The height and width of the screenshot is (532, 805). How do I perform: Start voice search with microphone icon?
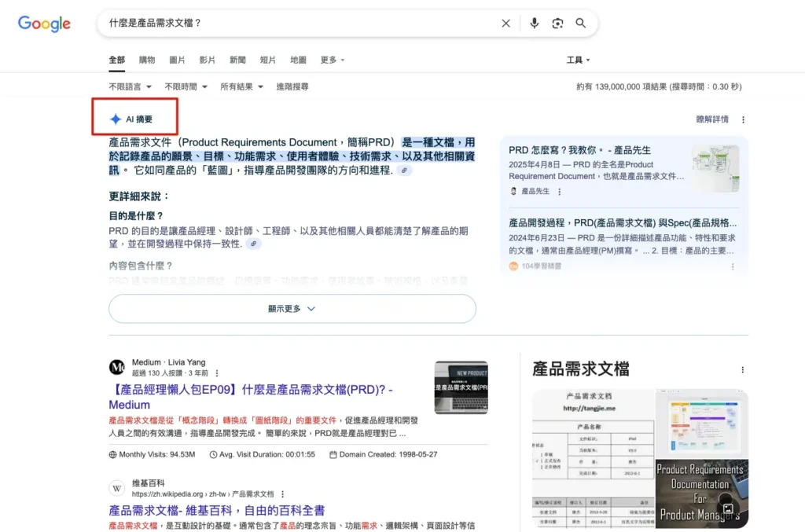[x=534, y=23]
